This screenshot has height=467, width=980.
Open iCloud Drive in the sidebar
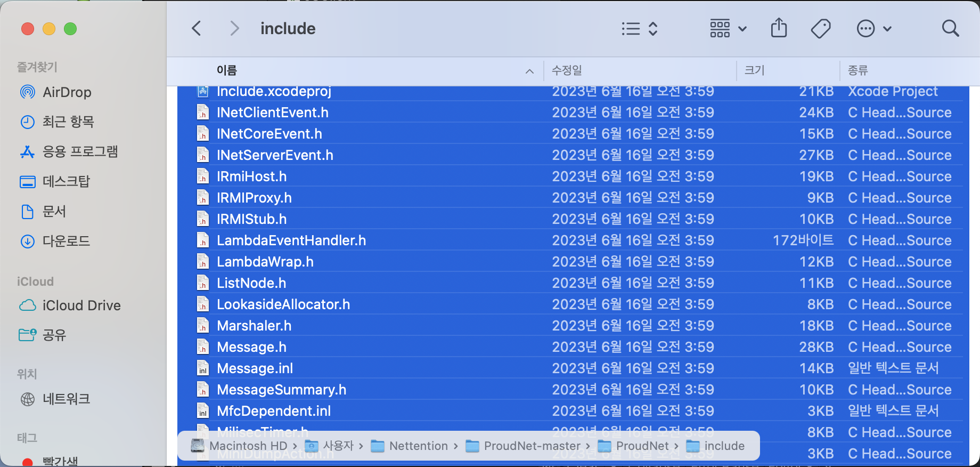(81, 305)
